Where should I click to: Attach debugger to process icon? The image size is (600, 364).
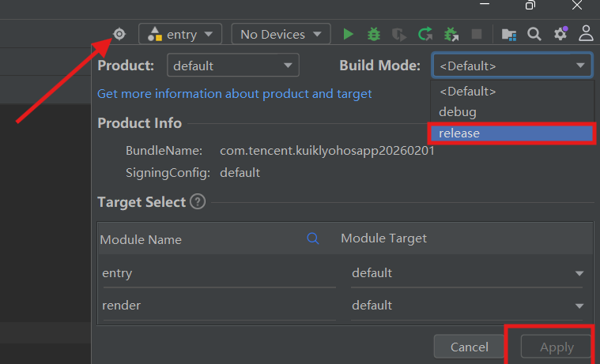click(x=451, y=34)
